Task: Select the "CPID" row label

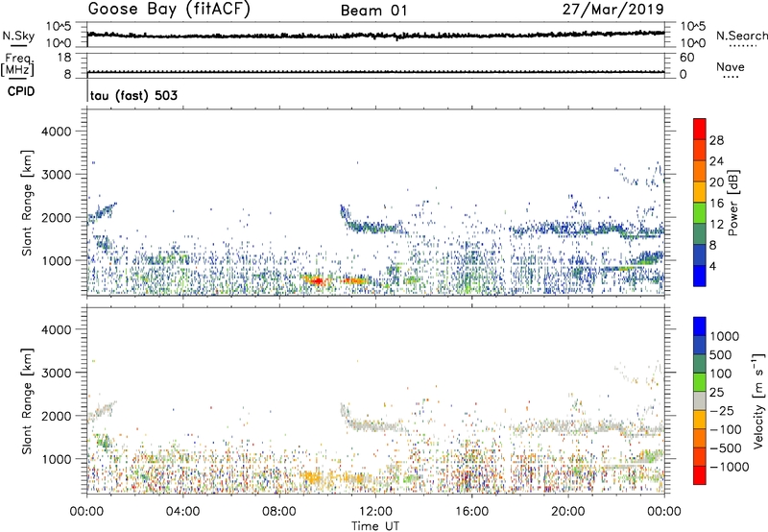Action: click(x=21, y=91)
